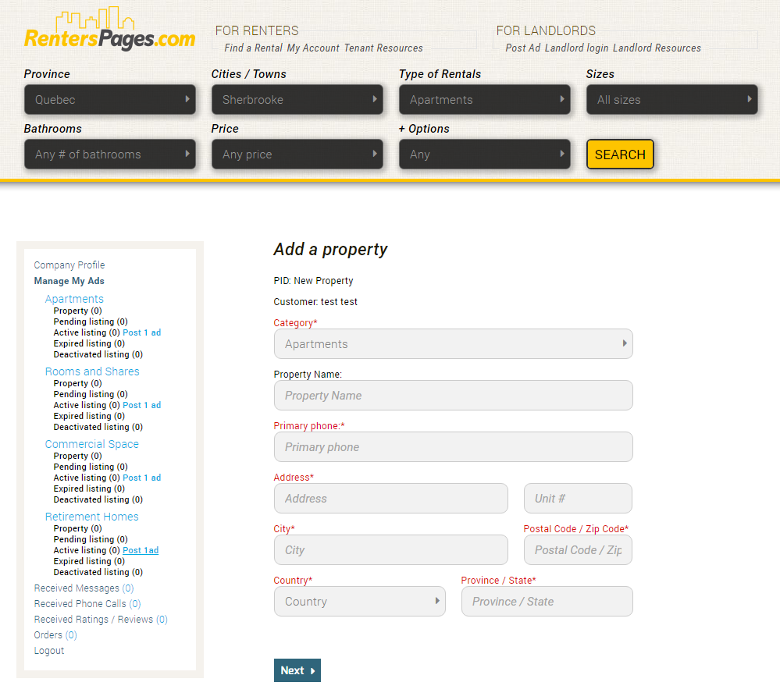Open the Find a Rental menu link

click(254, 48)
